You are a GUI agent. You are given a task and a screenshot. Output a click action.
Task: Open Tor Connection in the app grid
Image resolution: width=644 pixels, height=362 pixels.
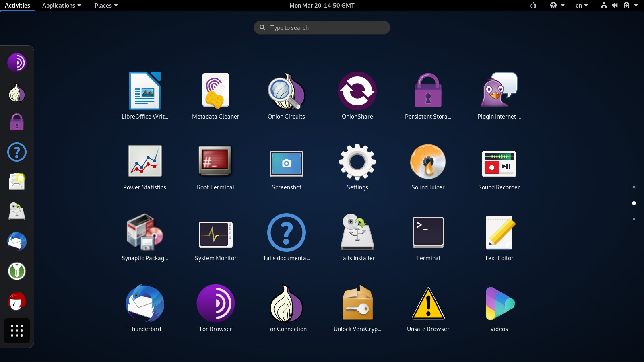click(x=287, y=308)
